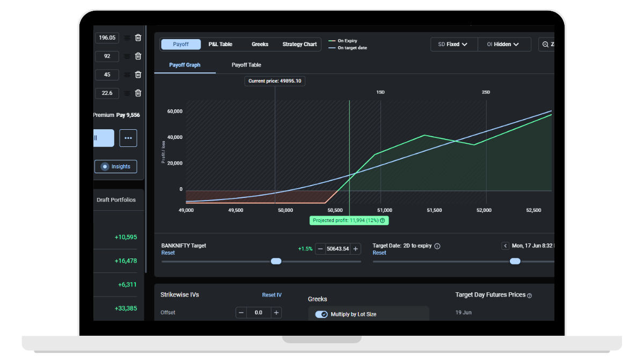
Task: Click the back chevron beside Mon, 17 Jun
Action: click(x=505, y=246)
